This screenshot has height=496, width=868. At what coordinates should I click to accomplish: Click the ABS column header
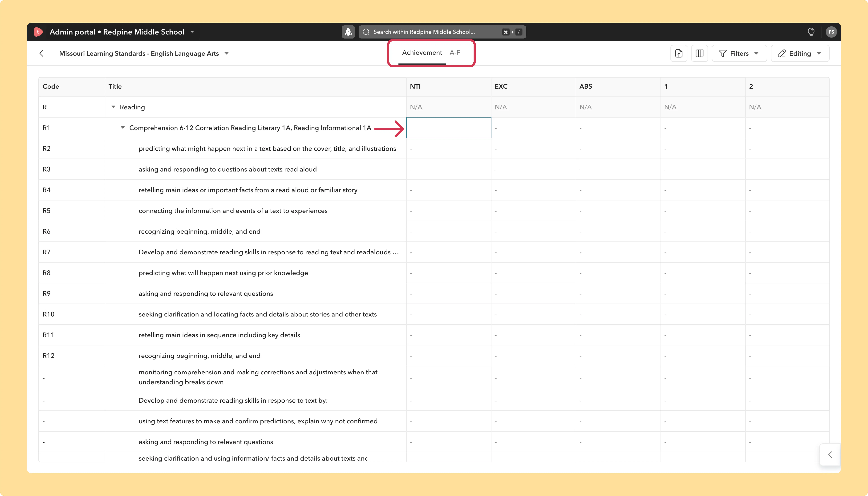point(618,87)
